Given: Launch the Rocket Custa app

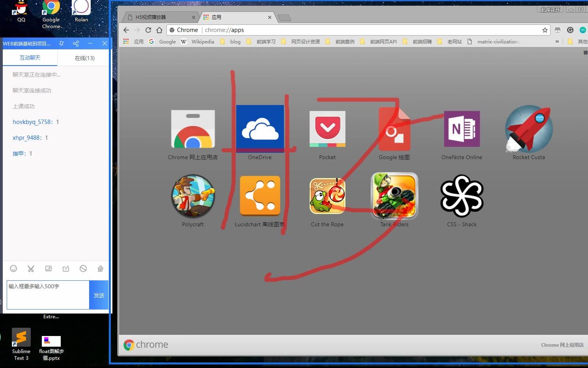Looking at the screenshot, I should [x=529, y=129].
